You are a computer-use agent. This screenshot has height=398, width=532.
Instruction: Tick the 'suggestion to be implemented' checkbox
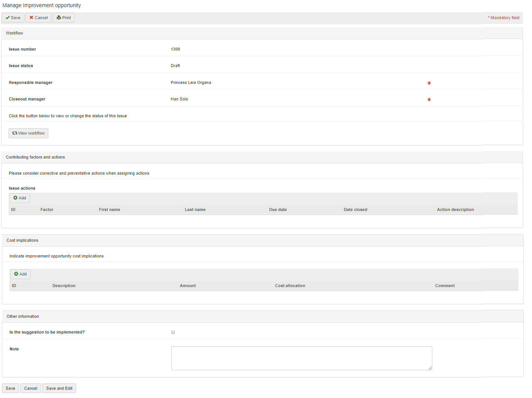[x=173, y=332]
